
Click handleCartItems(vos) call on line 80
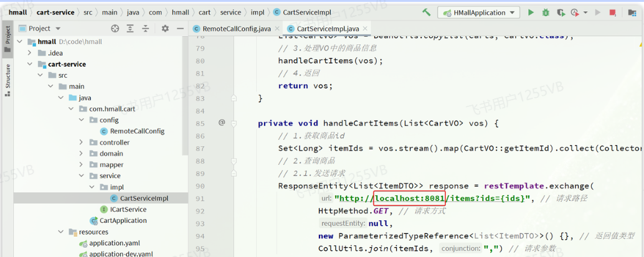(x=331, y=61)
